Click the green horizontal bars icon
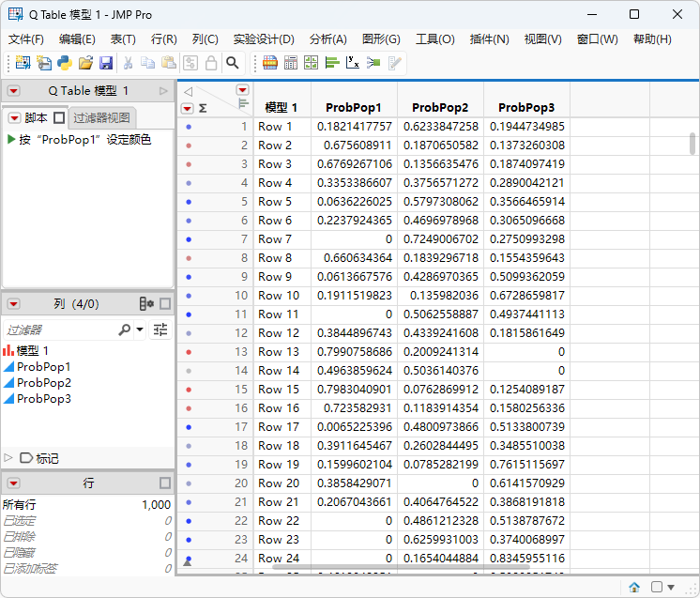Screen dimensions: 700x598 click(332, 63)
